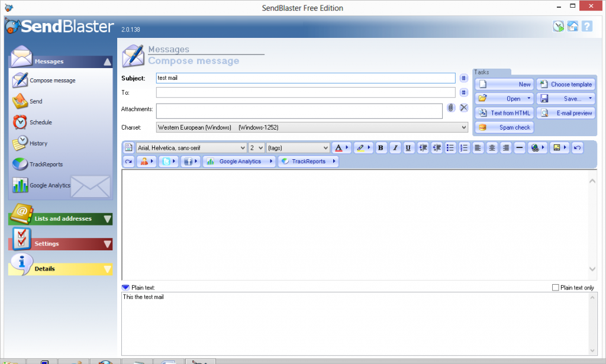
Task: Toggle bold formatting in editor toolbar
Action: [381, 148]
